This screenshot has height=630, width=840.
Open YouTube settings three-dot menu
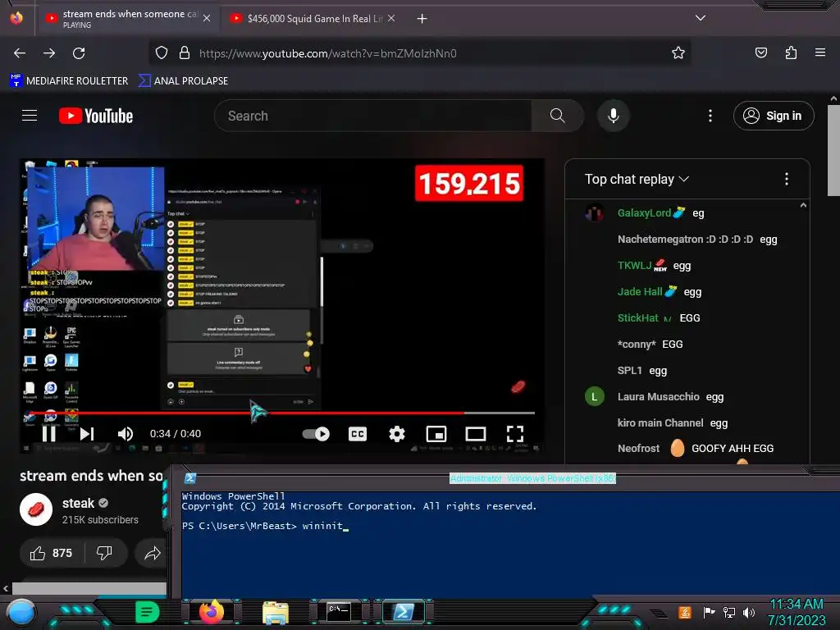(710, 116)
